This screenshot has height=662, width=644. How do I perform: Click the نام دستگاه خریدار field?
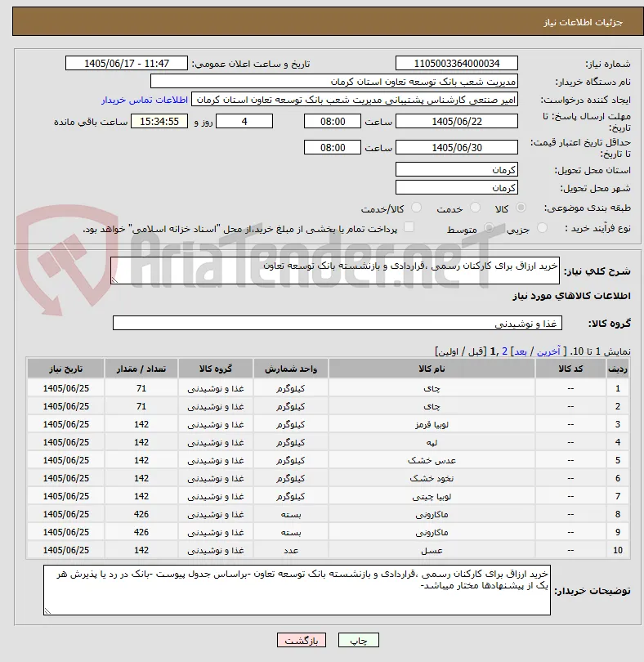tap(334, 82)
